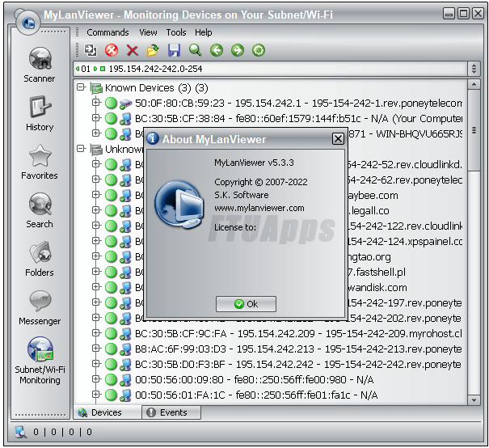Open the Favorites panel
This screenshot has height=448, width=489.
point(40,162)
